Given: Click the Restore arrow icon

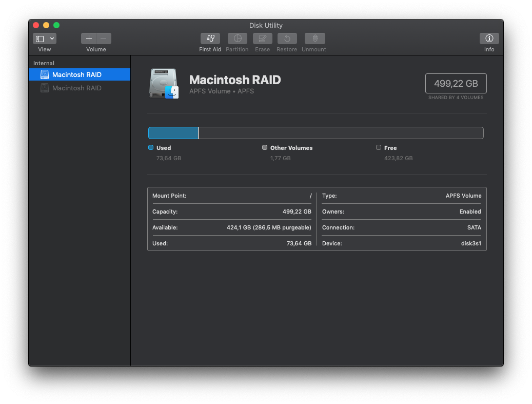Looking at the screenshot, I should click(x=287, y=39).
